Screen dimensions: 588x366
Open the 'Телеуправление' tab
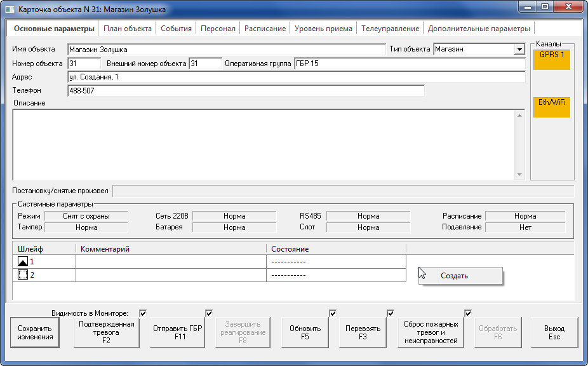coord(390,29)
